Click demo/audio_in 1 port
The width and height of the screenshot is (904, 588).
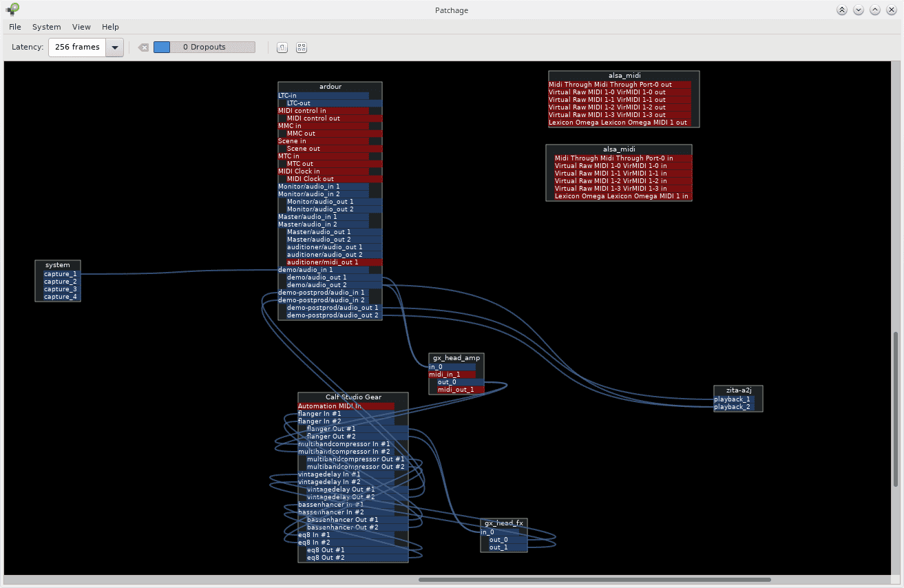324,270
